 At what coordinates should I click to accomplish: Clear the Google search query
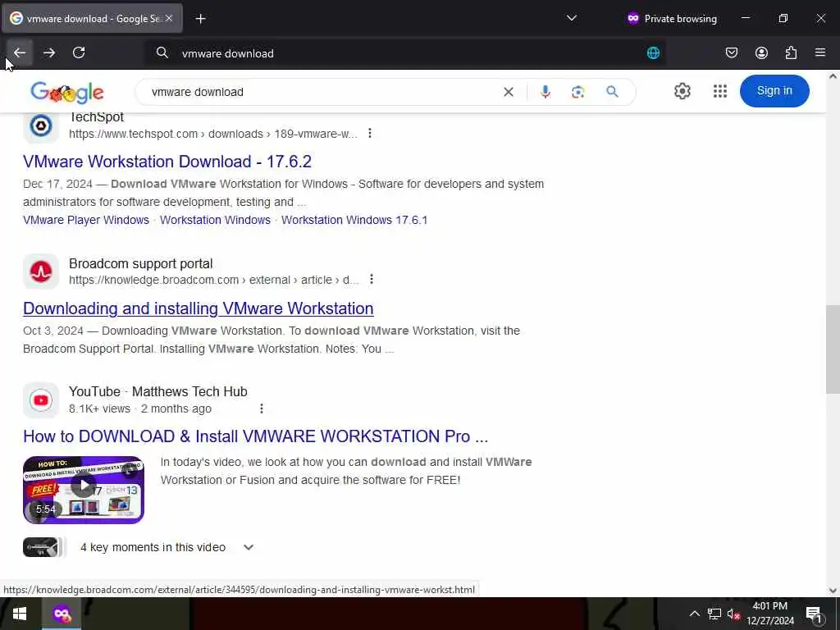click(509, 92)
